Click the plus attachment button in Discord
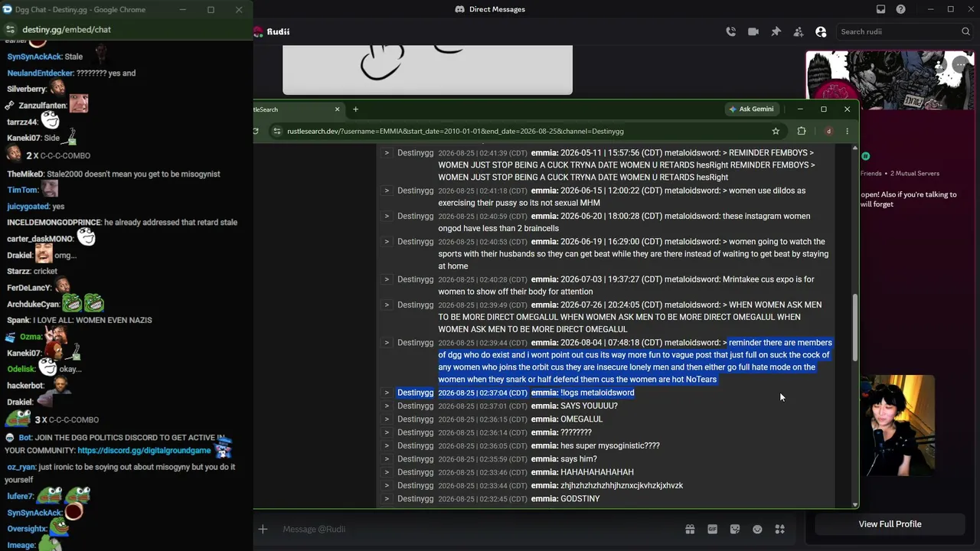Viewport: 980px width, 551px height. pyautogui.click(x=263, y=529)
